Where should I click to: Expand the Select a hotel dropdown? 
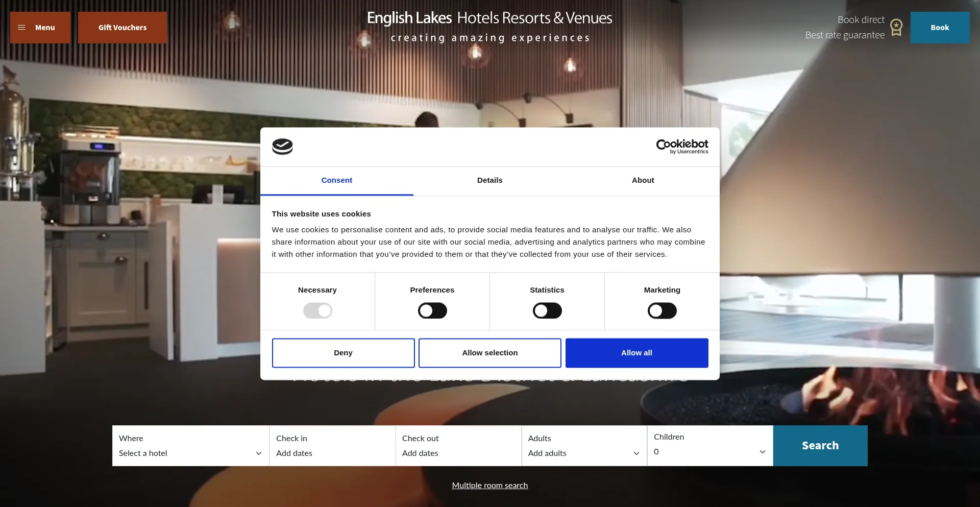click(190, 453)
